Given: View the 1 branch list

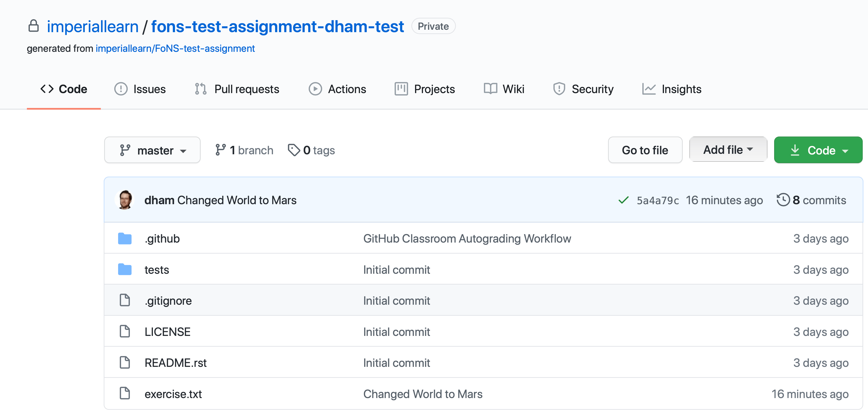Looking at the screenshot, I should coord(244,150).
